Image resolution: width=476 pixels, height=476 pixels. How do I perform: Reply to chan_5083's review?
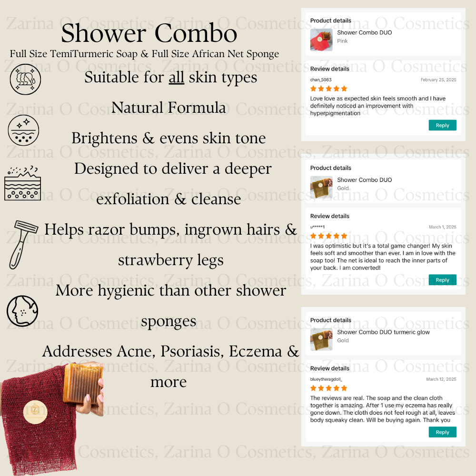pos(442,125)
